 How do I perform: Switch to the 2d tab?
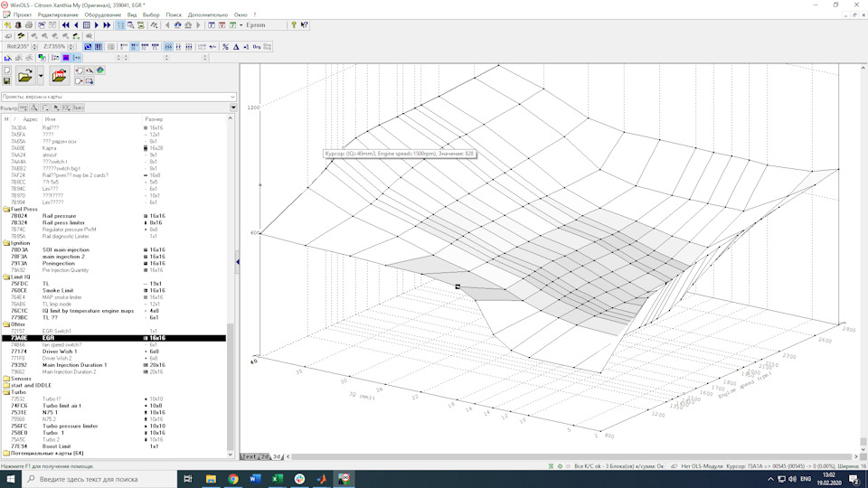tap(265, 456)
